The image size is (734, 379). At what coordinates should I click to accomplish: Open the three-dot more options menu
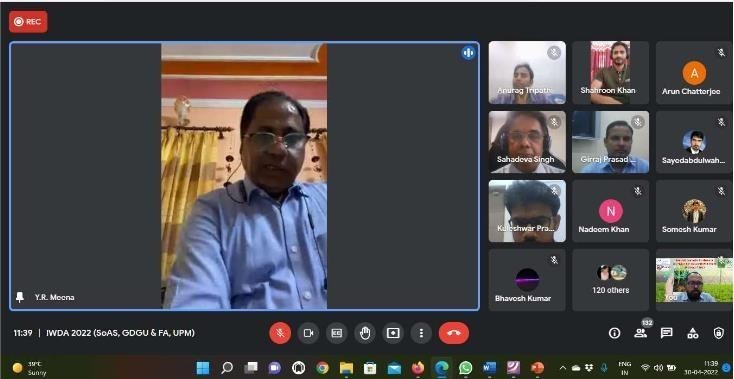[421, 333]
